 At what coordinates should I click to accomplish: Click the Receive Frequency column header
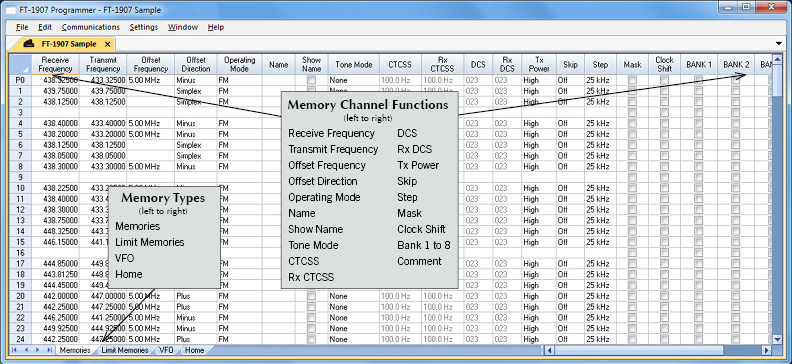coord(55,64)
